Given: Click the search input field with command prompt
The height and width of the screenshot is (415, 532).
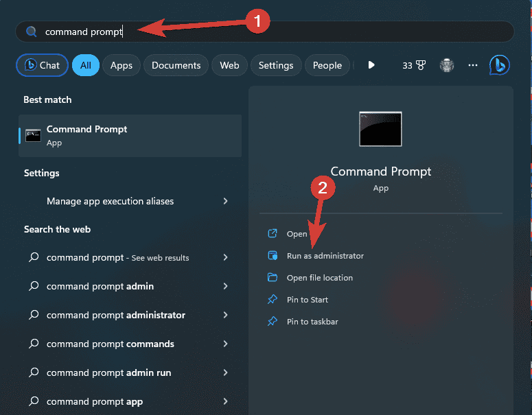Looking at the screenshot, I should coord(265,32).
